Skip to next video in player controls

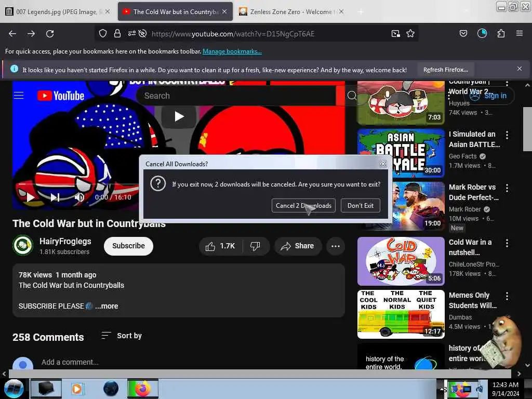tap(55, 197)
